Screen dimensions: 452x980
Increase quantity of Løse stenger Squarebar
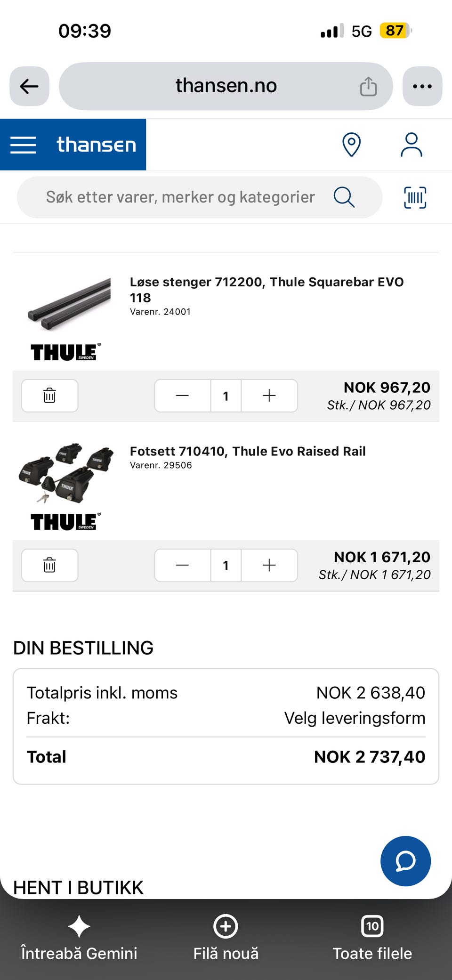pos(269,396)
